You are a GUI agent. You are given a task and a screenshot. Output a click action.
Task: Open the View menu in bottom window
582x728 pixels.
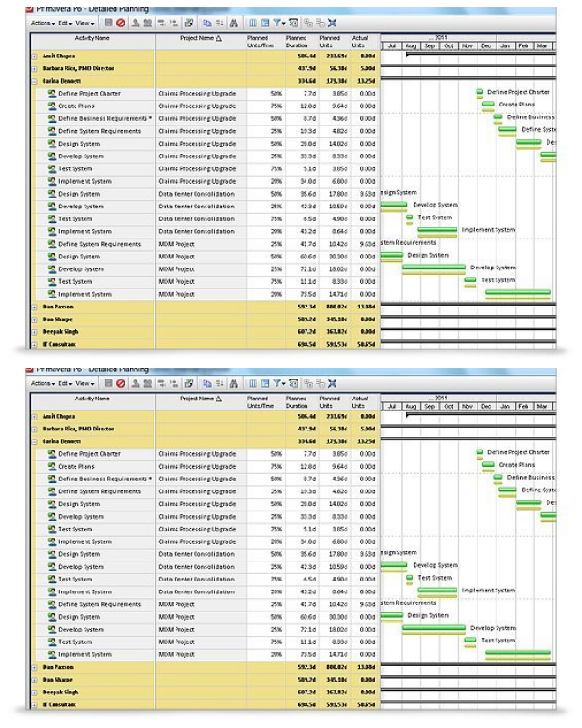85,383
